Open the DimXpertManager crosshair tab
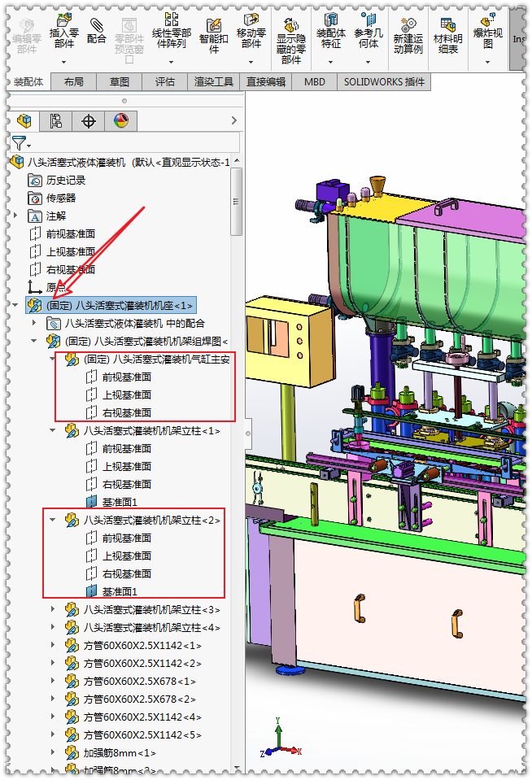 tap(89, 121)
